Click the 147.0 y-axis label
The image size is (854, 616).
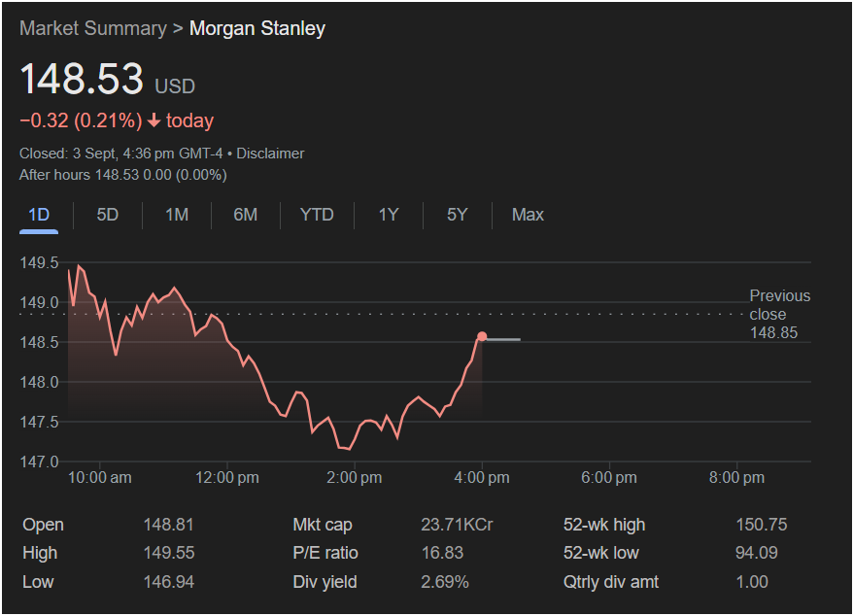[39, 462]
